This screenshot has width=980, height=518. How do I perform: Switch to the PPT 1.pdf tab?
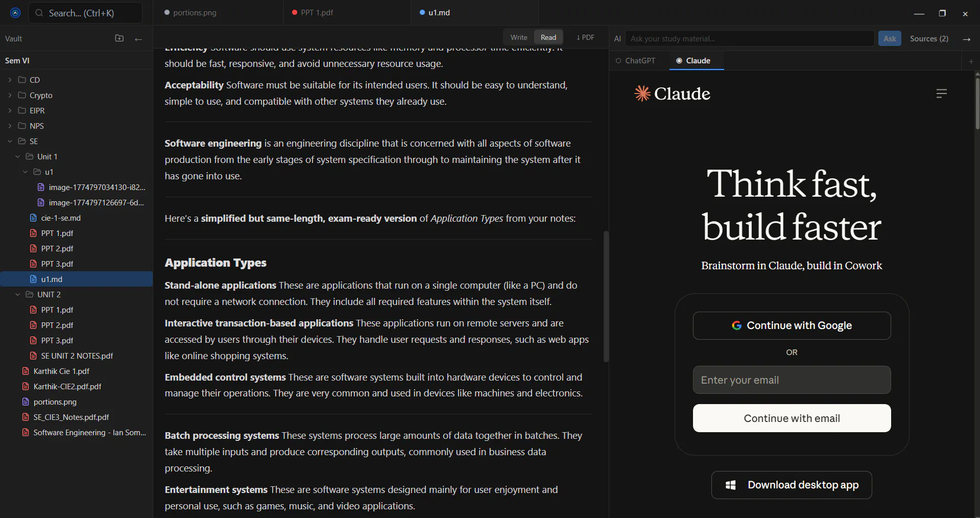point(347,12)
